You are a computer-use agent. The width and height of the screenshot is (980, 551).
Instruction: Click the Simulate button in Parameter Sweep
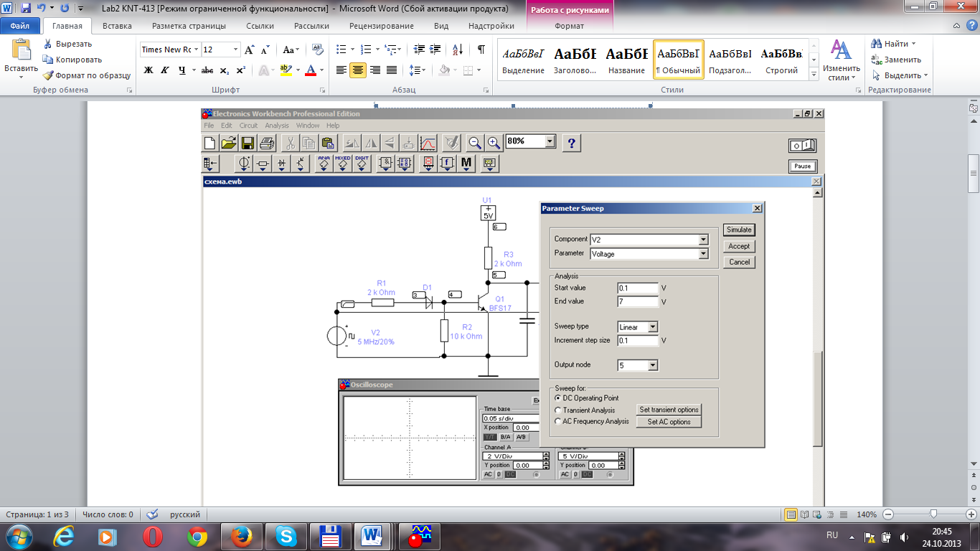click(739, 230)
